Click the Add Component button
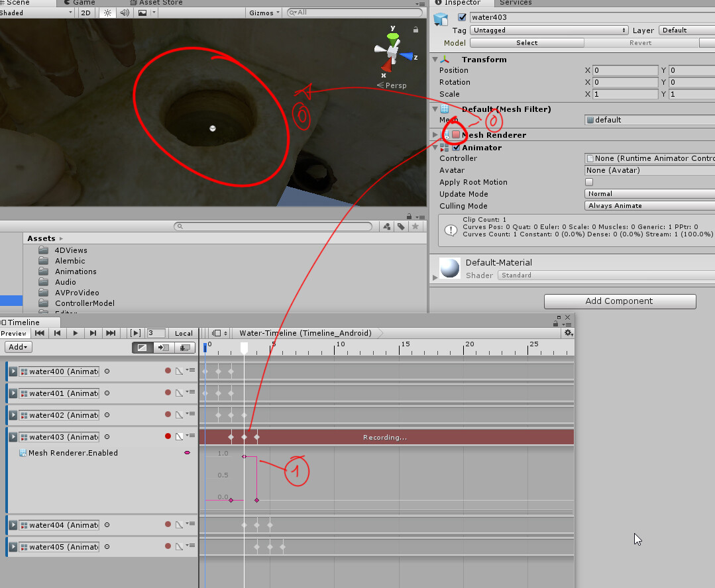This screenshot has height=588, width=715. point(619,301)
